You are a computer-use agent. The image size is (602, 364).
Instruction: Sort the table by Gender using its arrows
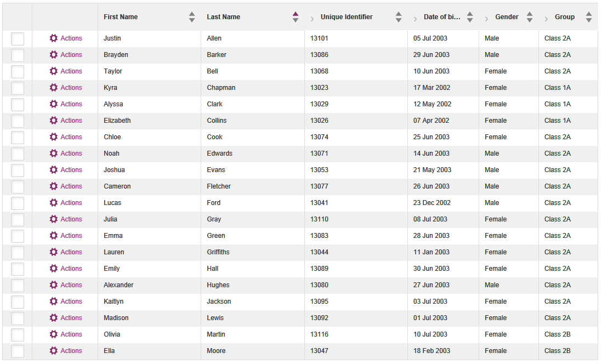tap(530, 17)
